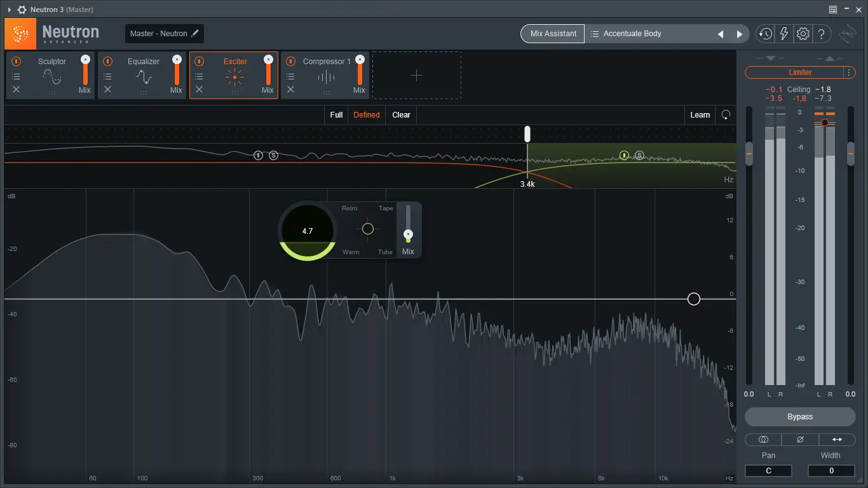
Task: Click the Bypass button
Action: click(800, 417)
